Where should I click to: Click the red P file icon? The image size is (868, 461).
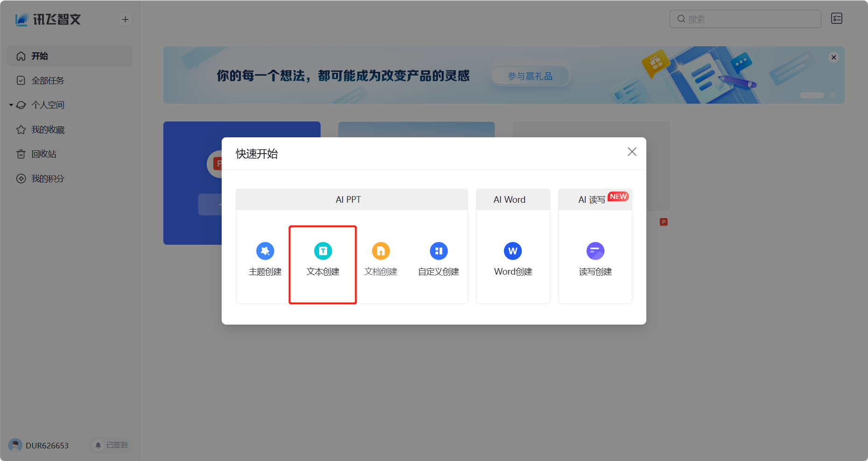664,222
